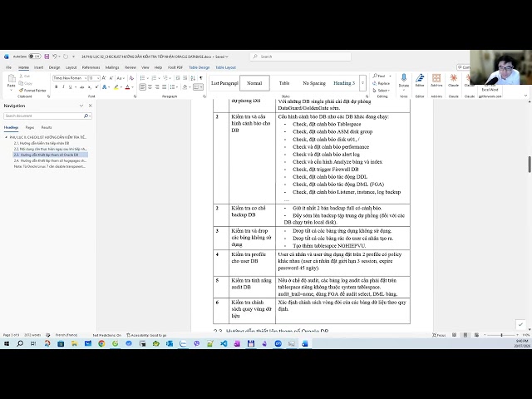Switch to the Insert tab

click(38, 67)
